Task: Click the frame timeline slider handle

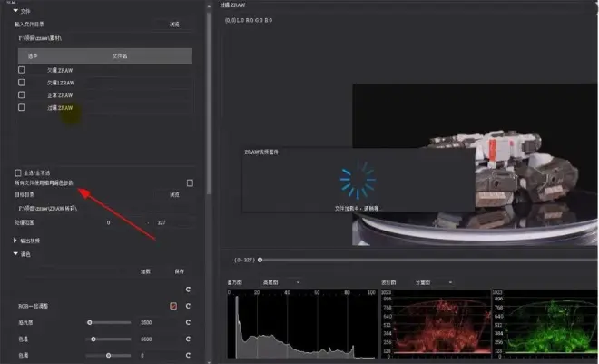Action: [260, 261]
